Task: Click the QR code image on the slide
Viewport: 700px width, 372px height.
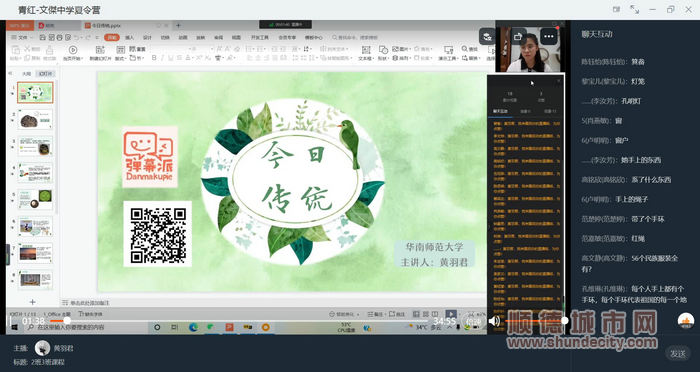Action: (158, 234)
